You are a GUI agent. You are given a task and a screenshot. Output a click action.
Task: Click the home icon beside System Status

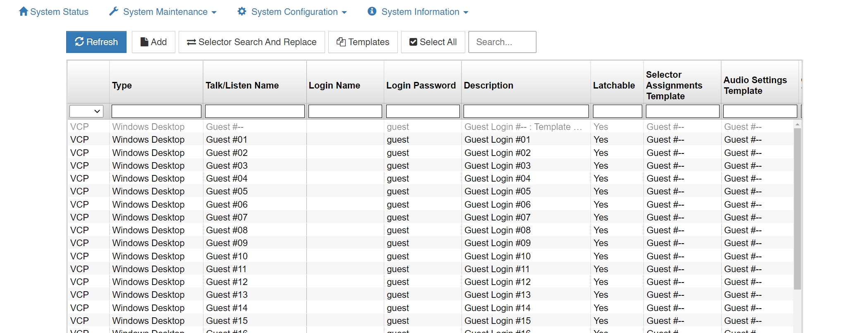click(24, 12)
